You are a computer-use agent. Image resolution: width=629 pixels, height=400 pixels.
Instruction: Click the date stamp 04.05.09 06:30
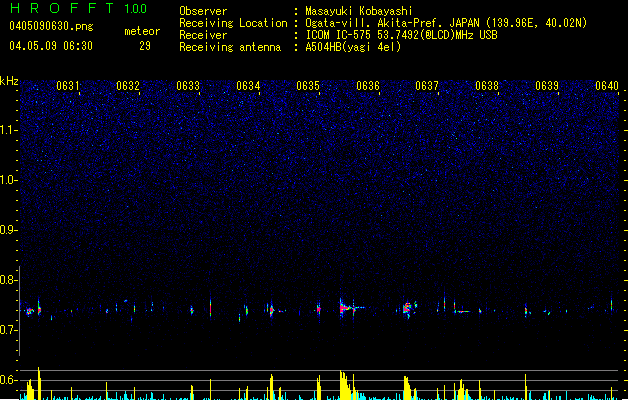tap(51, 46)
